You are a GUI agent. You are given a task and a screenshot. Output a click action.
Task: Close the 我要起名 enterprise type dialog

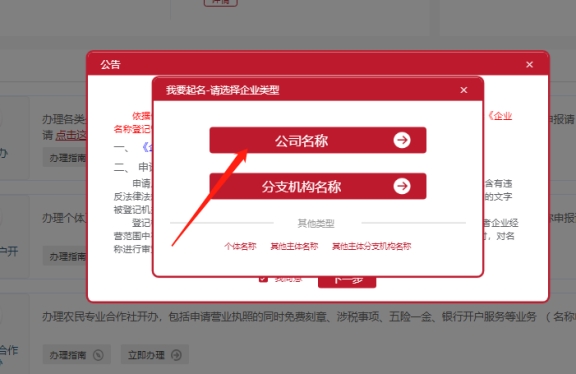(x=464, y=90)
